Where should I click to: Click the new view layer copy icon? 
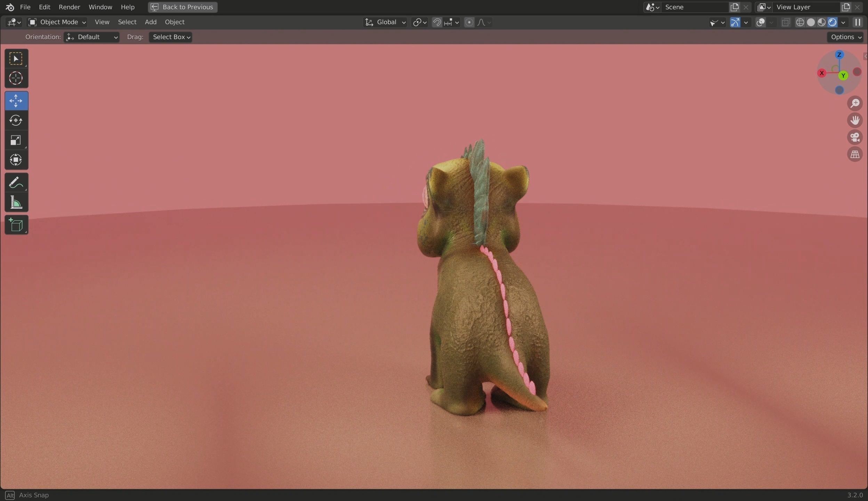pyautogui.click(x=846, y=7)
